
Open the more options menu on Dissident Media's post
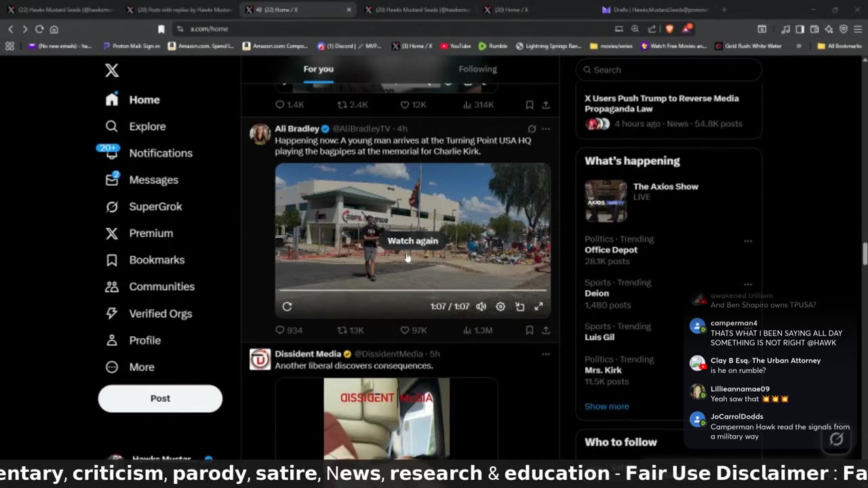tap(546, 354)
